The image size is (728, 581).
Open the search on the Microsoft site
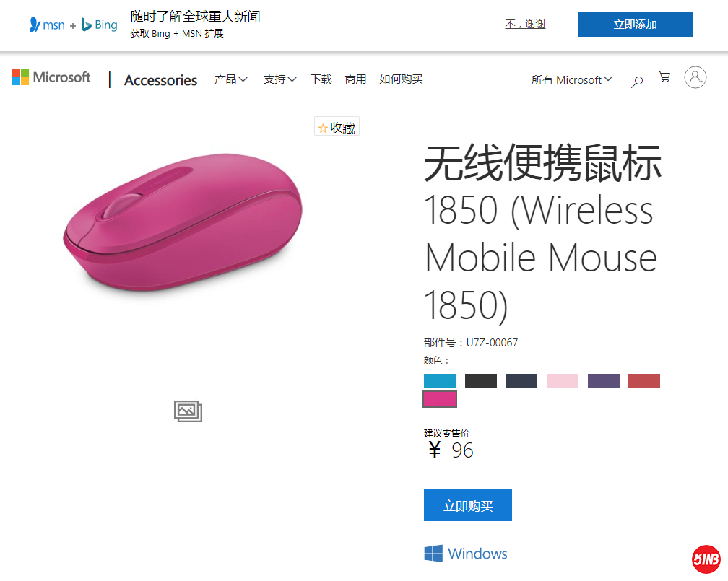(x=636, y=81)
